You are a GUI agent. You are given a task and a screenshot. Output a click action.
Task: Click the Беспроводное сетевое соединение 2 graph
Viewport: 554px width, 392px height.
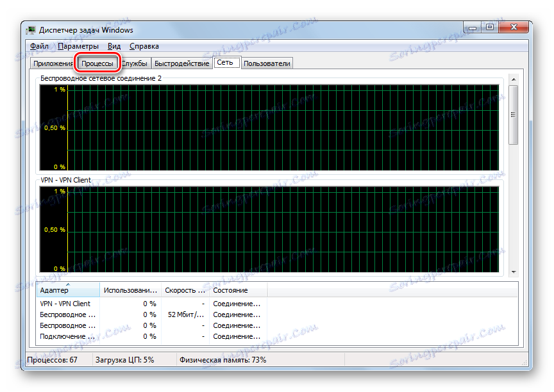tap(269, 127)
